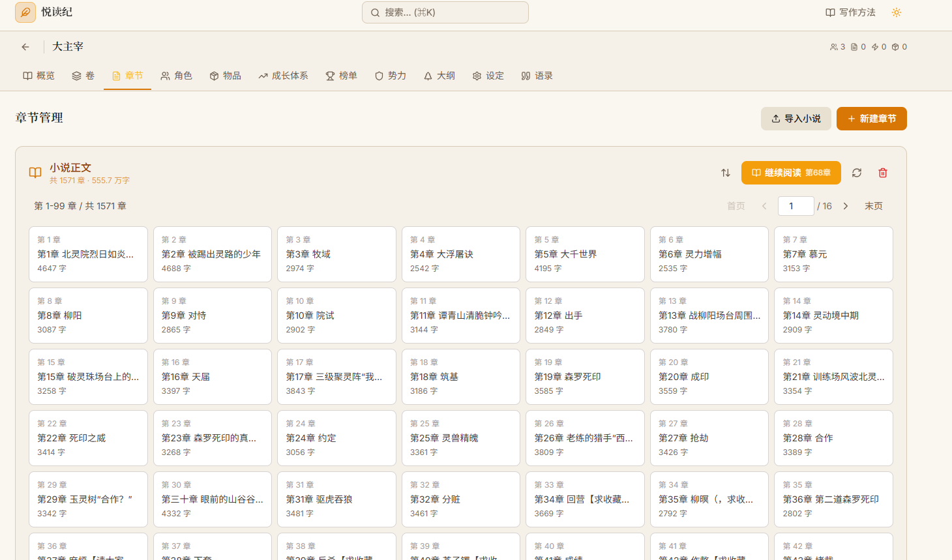The image size is (952, 560).
Task: Click the open book icon beside 小说正文
Action: (x=35, y=173)
